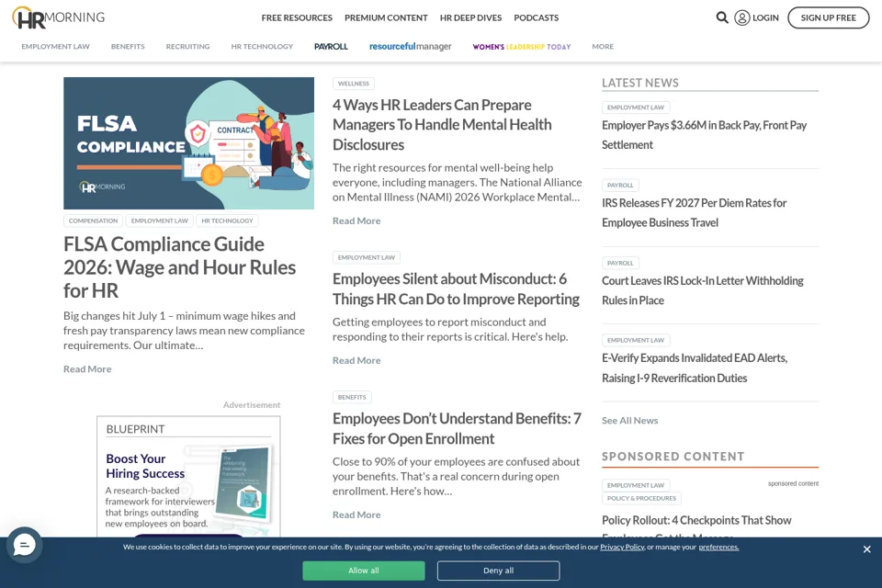Close the cookie banner with X
Screen dimensions: 882x588
866,549
